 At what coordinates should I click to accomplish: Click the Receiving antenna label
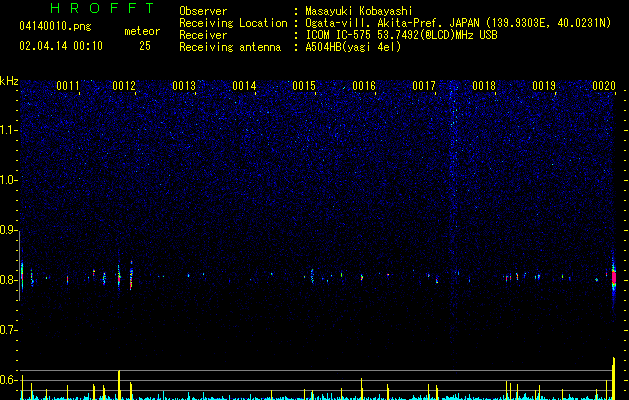coord(230,47)
